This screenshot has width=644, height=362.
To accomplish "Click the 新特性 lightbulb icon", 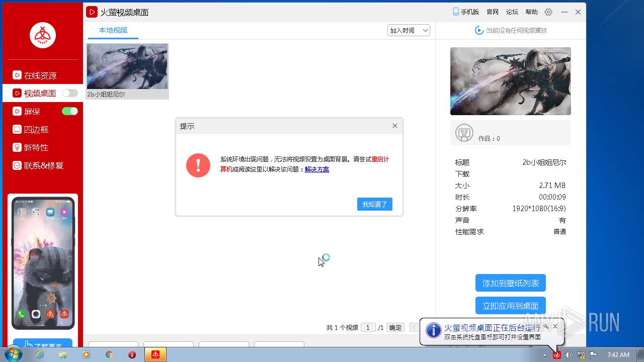I will [17, 147].
